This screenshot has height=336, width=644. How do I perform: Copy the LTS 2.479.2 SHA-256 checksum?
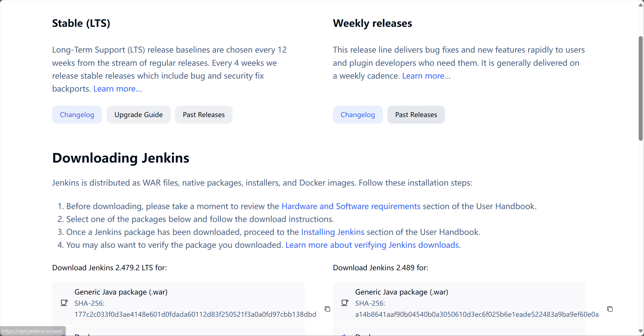click(x=327, y=309)
